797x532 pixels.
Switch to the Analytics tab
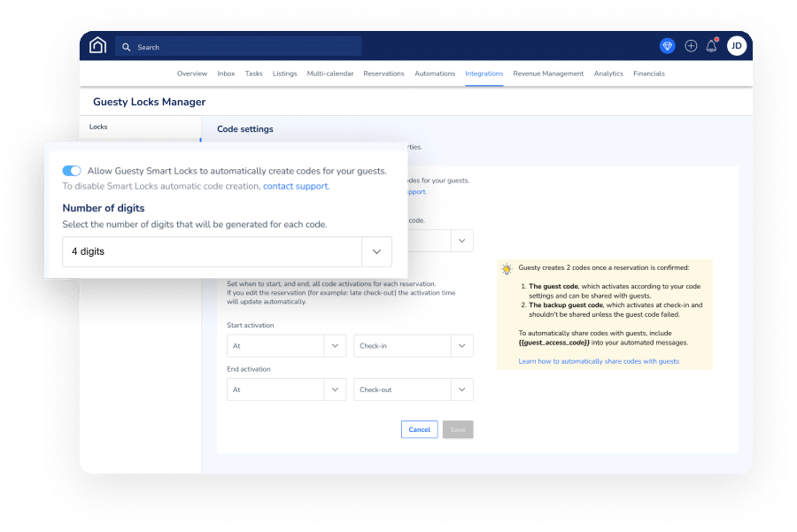607,73
